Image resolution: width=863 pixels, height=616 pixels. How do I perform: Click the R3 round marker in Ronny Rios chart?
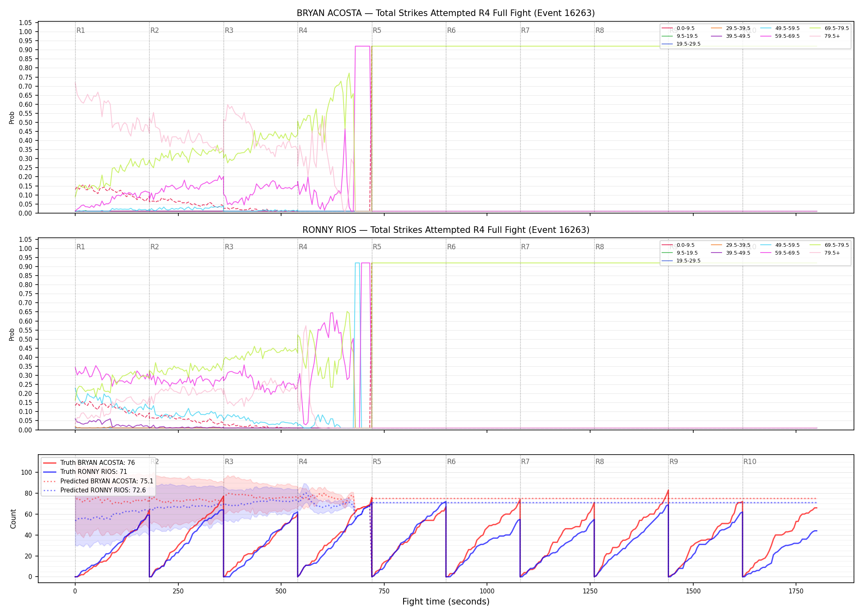[229, 247]
